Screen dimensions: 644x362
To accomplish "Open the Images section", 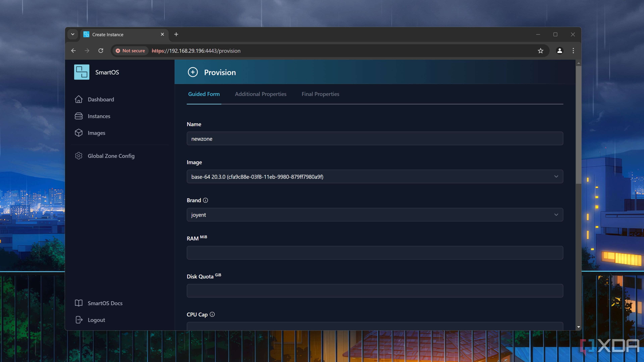I will point(96,133).
